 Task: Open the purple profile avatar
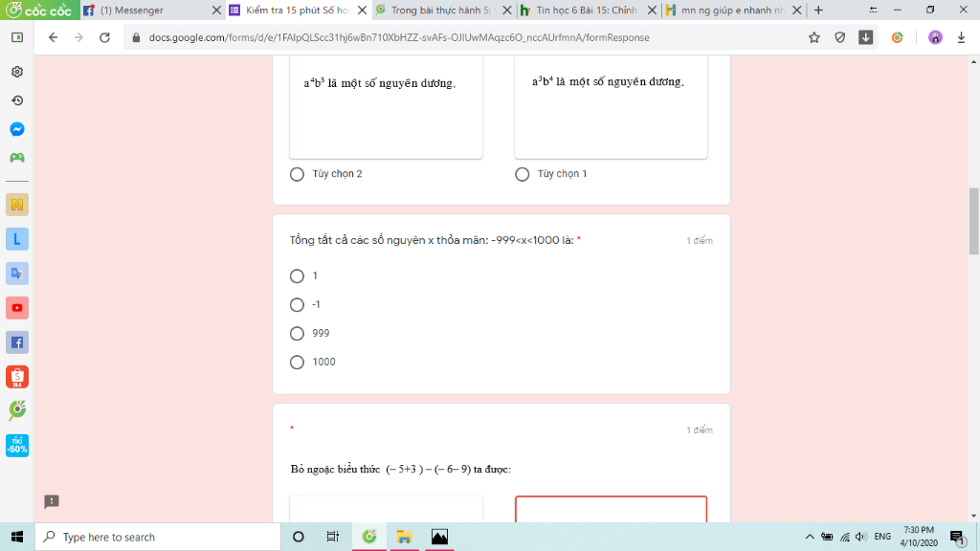click(x=935, y=37)
